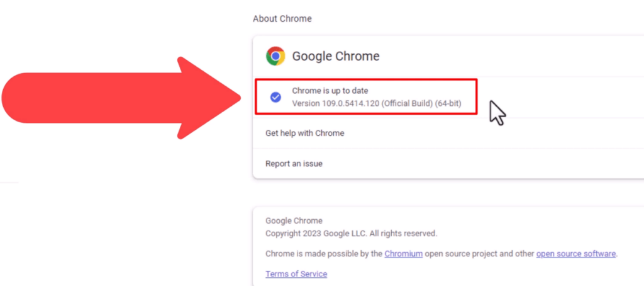Click the About Chrome page heading

(x=282, y=19)
